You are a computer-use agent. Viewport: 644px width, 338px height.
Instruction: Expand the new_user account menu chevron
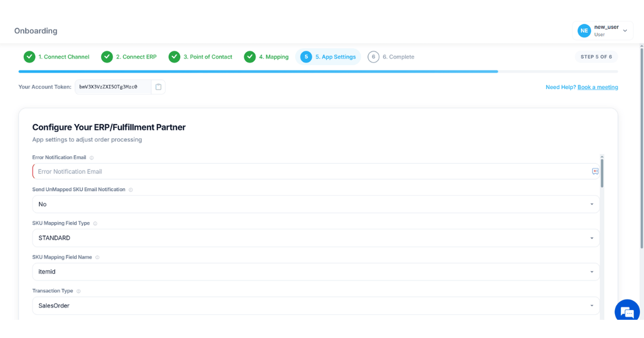[625, 31]
